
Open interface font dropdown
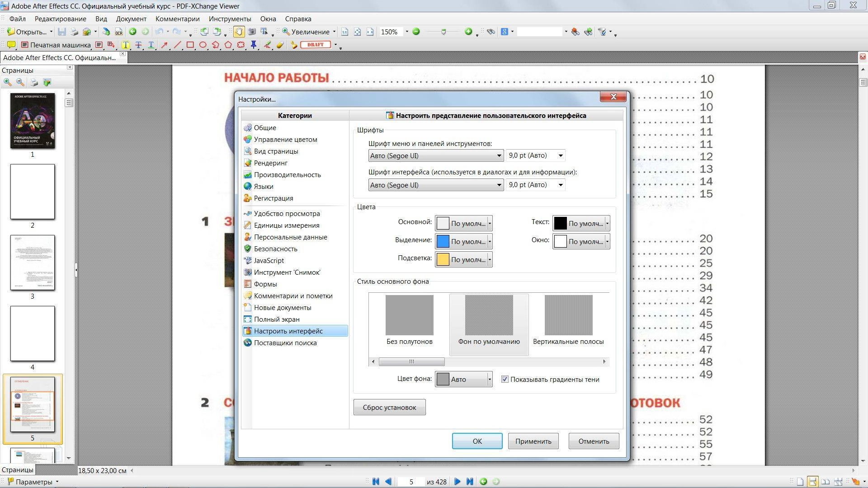pos(436,185)
